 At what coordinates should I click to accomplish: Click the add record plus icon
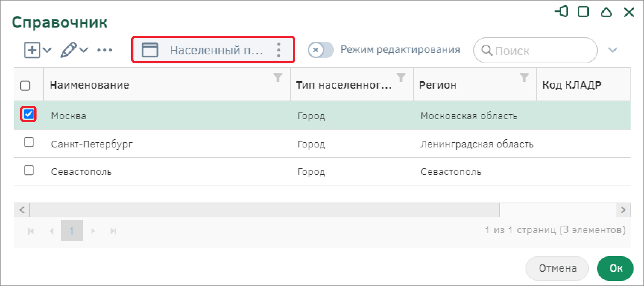[32, 50]
